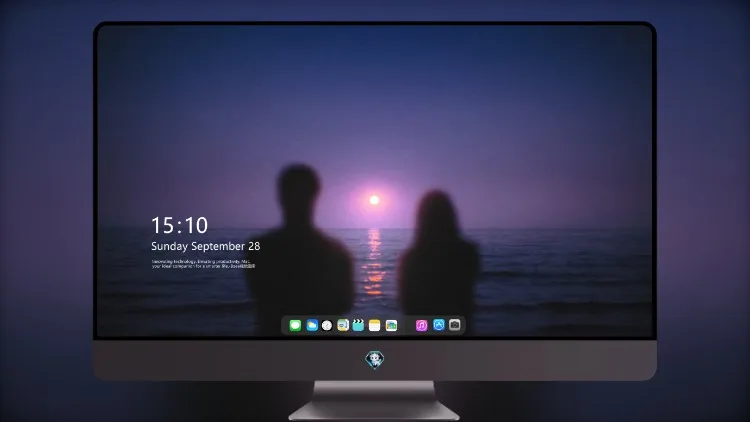
Task: Click the small tagline text under the date
Action: click(203, 264)
